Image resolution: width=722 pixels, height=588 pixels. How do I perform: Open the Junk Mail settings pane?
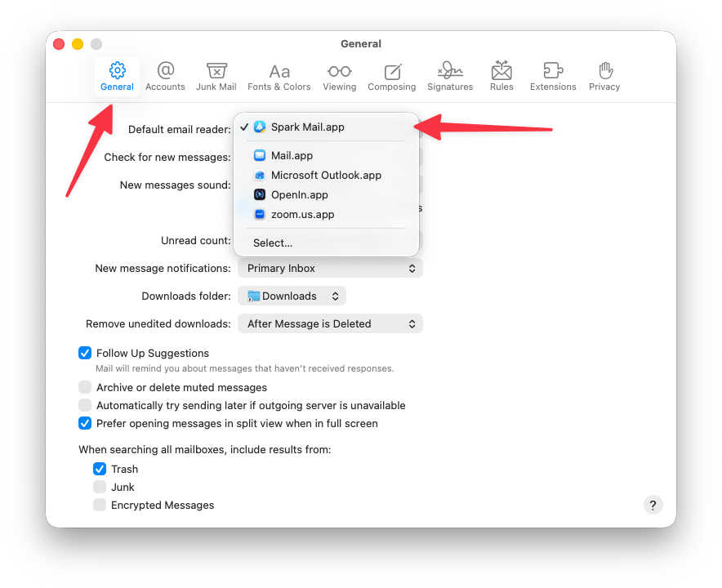click(216, 77)
